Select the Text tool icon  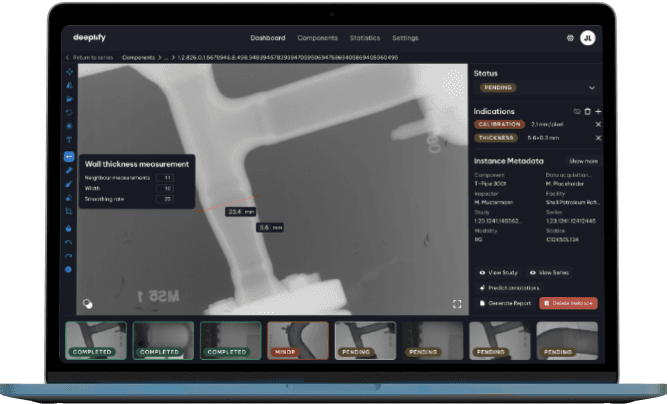tap(69, 140)
